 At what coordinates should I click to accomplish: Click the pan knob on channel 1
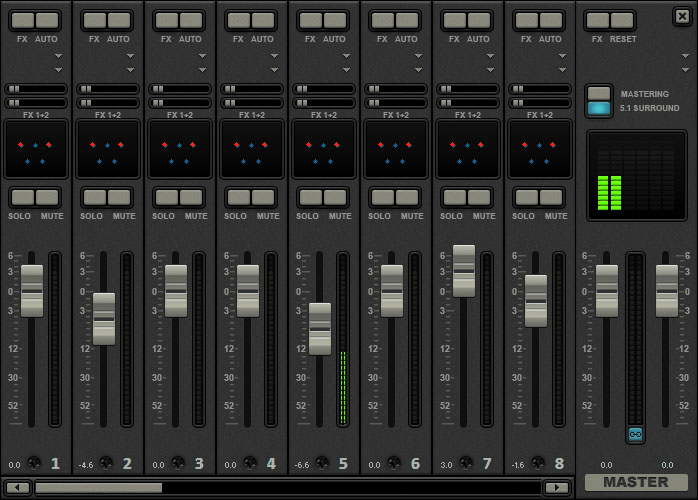(x=34, y=463)
